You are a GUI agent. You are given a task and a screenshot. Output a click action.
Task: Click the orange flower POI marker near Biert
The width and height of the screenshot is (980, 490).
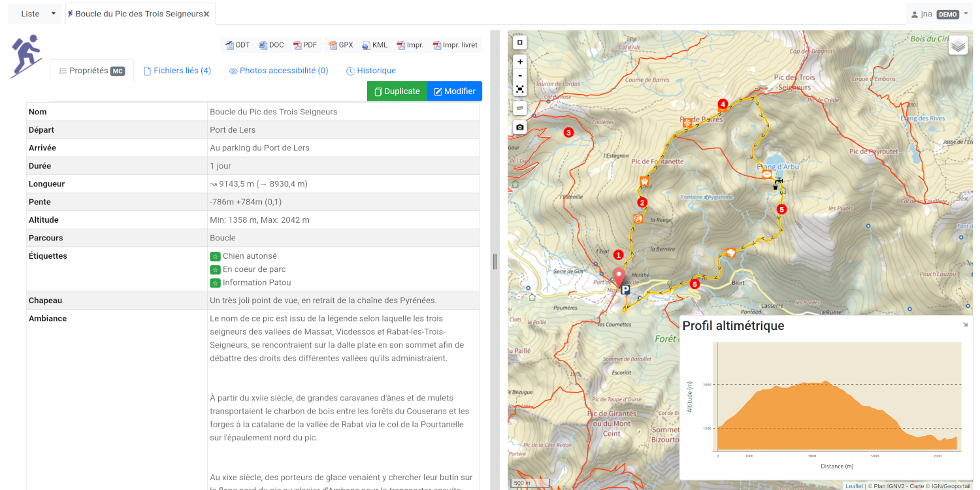point(731,253)
